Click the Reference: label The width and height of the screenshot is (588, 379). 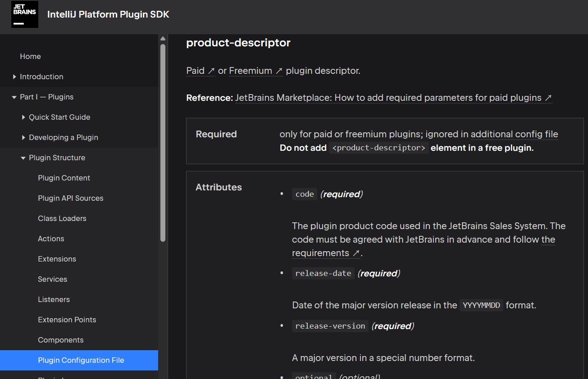pos(210,98)
